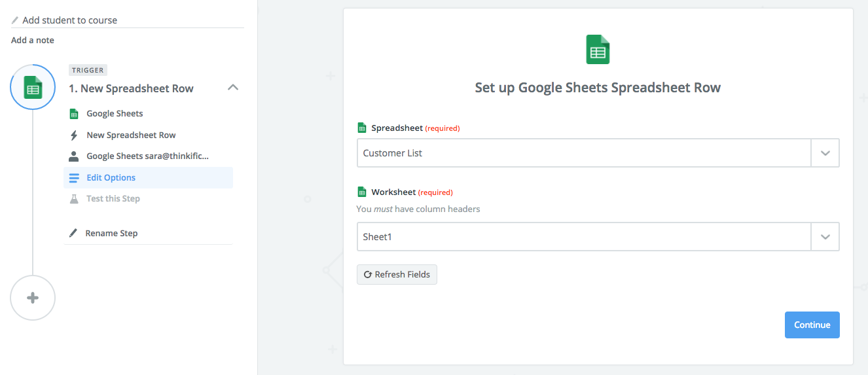868x375 pixels.
Task: Click the Customer List spreadsheet field
Action: point(584,153)
